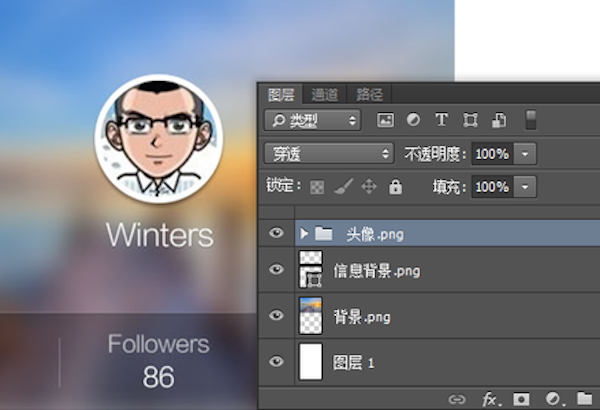Open the 穿透 blend mode dropdown

329,154
